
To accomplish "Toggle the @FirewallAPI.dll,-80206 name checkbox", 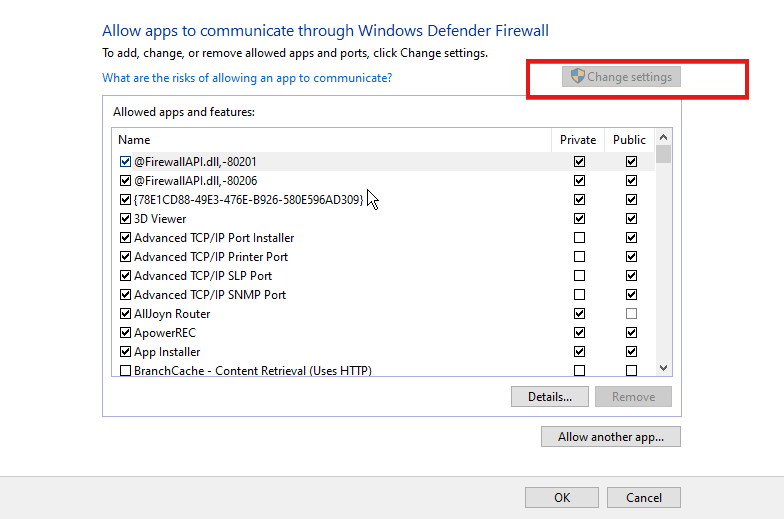I will coord(125,180).
